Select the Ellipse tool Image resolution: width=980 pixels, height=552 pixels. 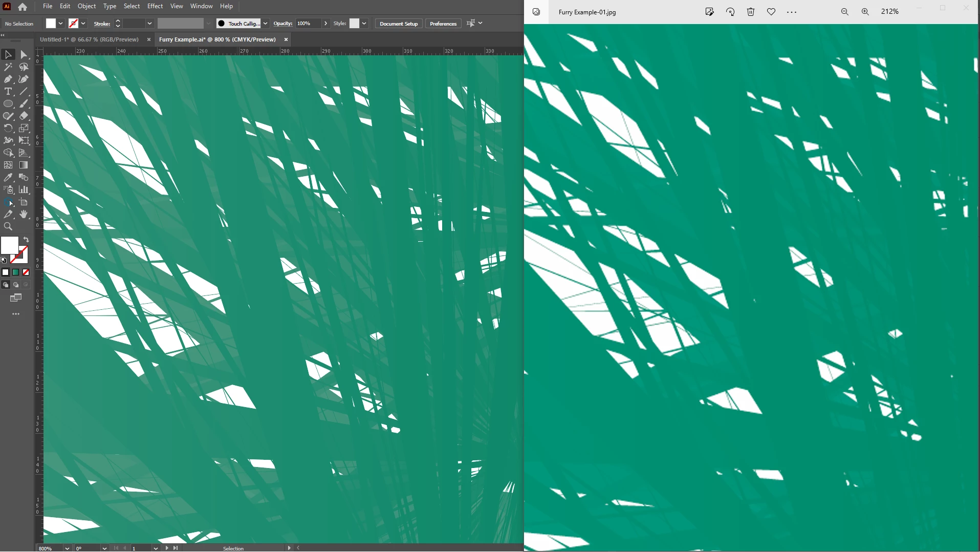click(x=8, y=104)
